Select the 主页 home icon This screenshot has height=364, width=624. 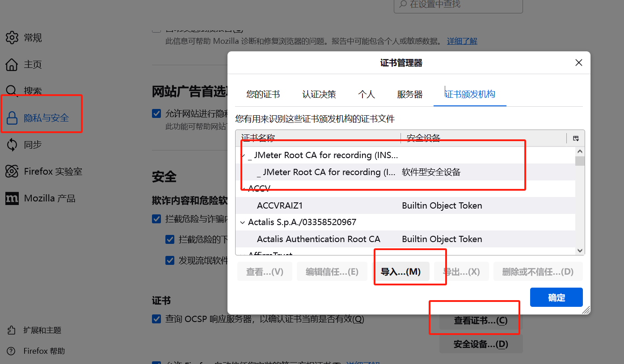coord(12,64)
